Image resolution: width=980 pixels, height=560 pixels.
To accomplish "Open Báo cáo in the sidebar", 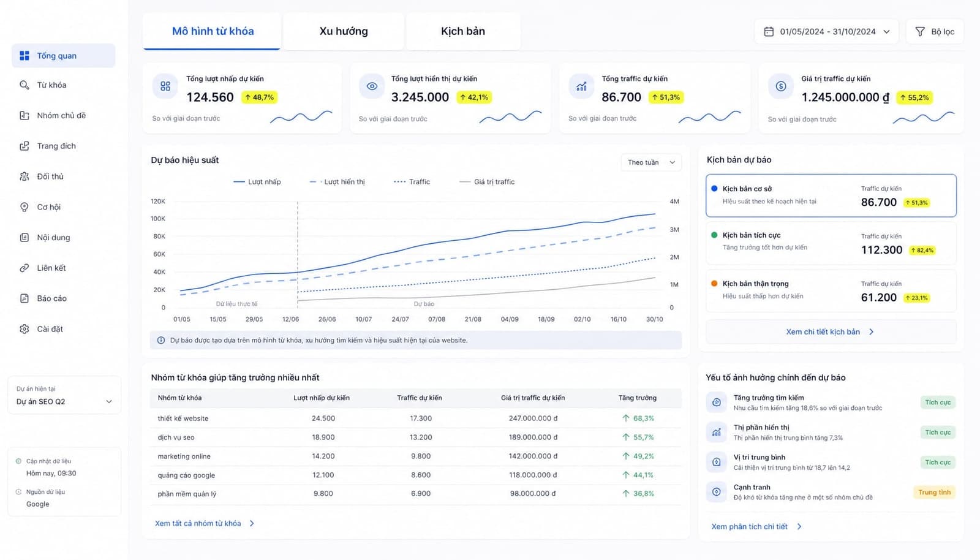I will [x=63, y=298].
